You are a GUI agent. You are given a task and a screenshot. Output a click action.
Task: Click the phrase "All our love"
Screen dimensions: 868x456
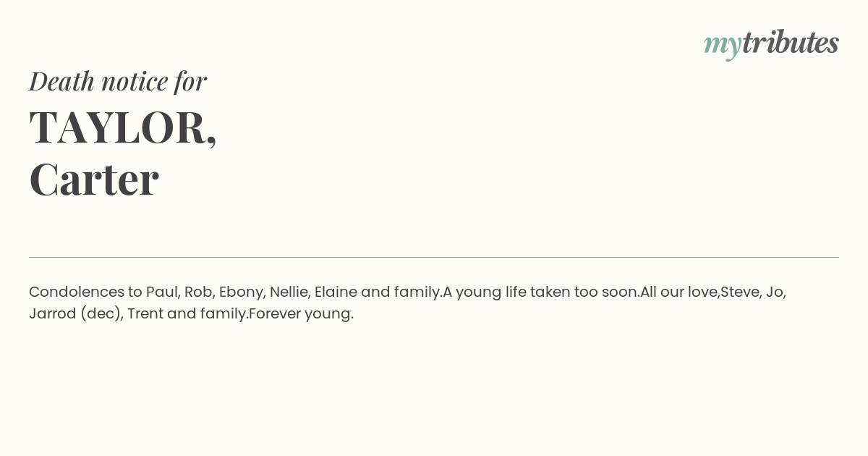[678, 292]
